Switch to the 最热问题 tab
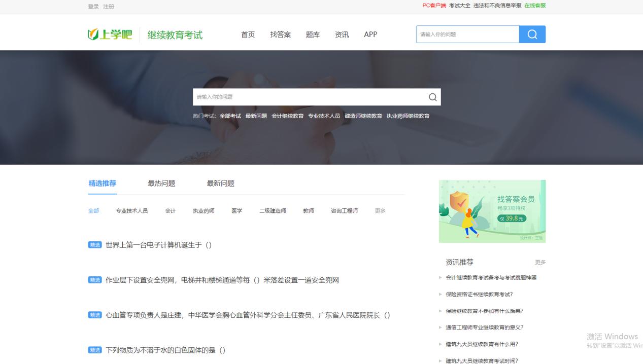643x364 pixels. coord(162,183)
